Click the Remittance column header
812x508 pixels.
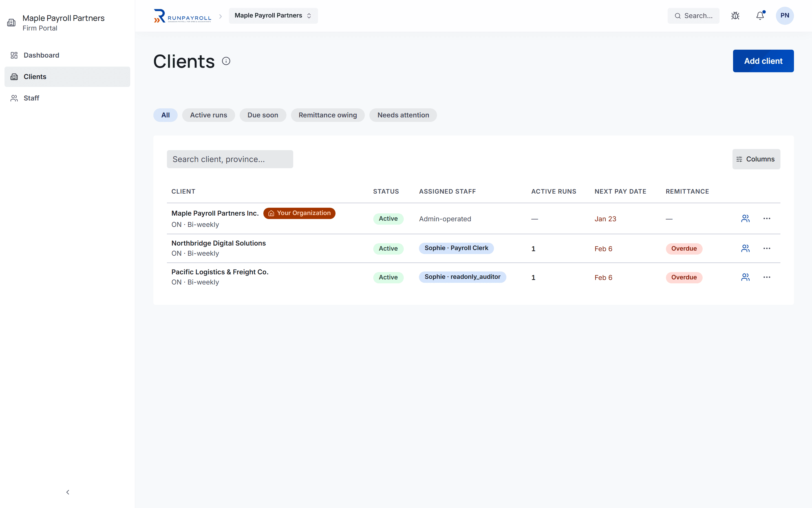point(687,192)
